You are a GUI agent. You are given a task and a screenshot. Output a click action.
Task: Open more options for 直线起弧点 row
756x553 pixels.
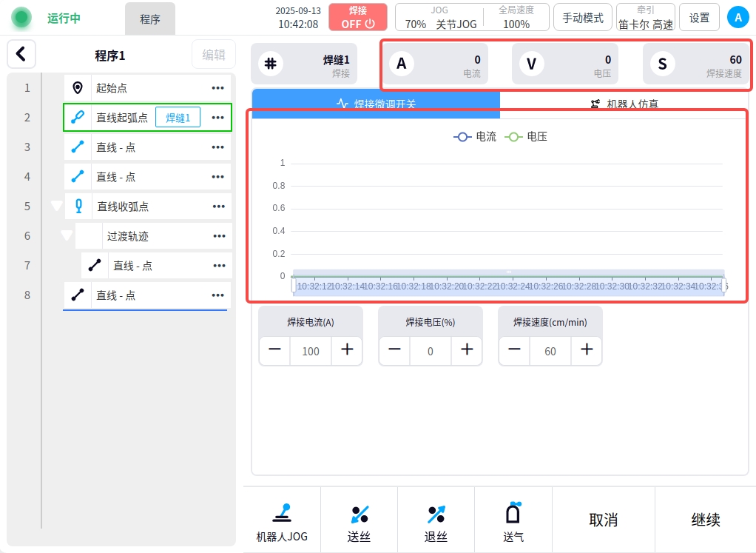pyautogui.click(x=217, y=118)
